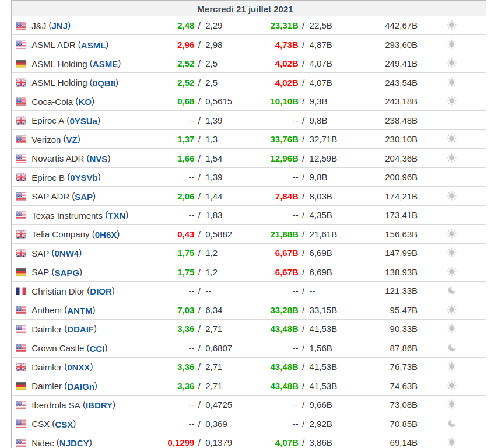Open the SAP (0NW4) link
The image size is (498, 448).
pyautogui.click(x=66, y=254)
